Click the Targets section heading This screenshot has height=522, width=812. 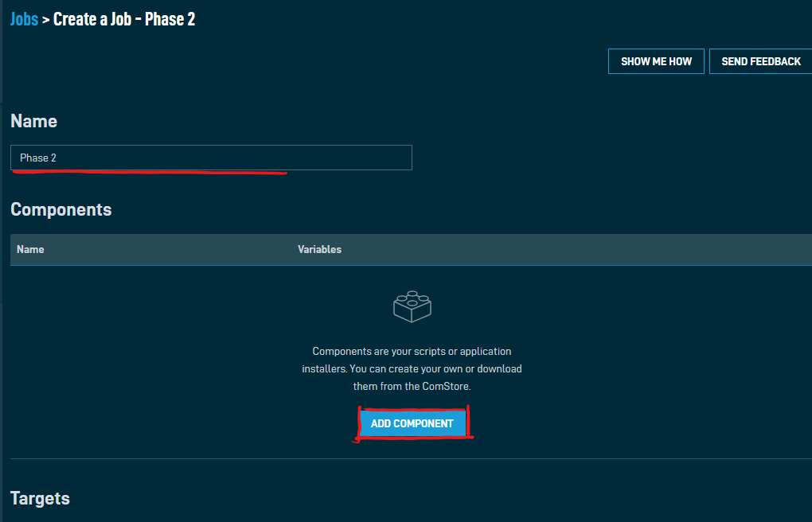click(40, 498)
